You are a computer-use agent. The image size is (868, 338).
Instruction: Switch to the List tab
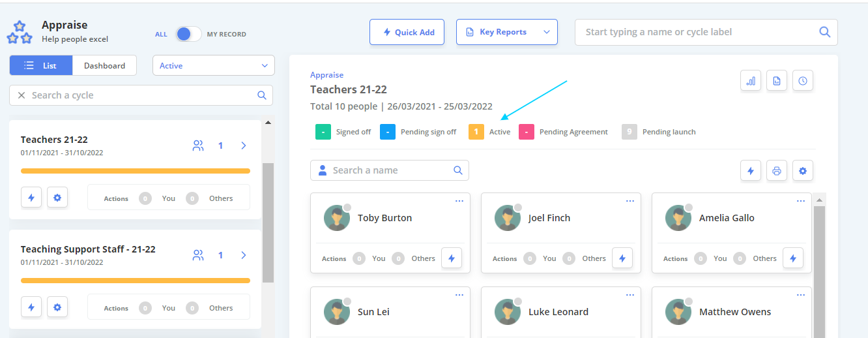(41, 65)
